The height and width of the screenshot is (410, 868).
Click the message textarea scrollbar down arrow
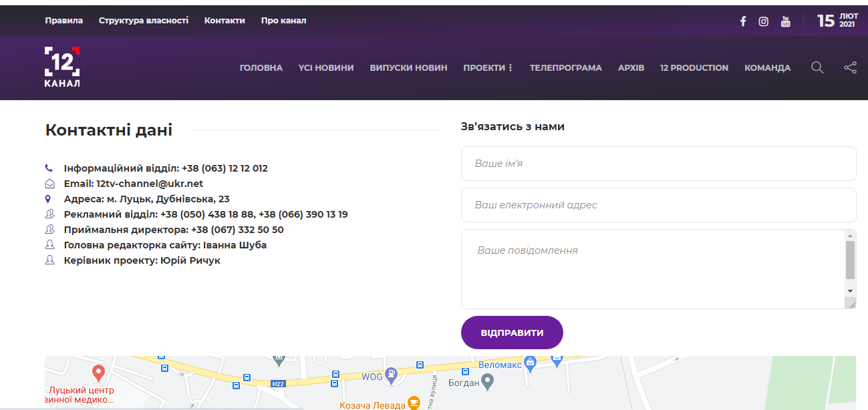click(850, 292)
